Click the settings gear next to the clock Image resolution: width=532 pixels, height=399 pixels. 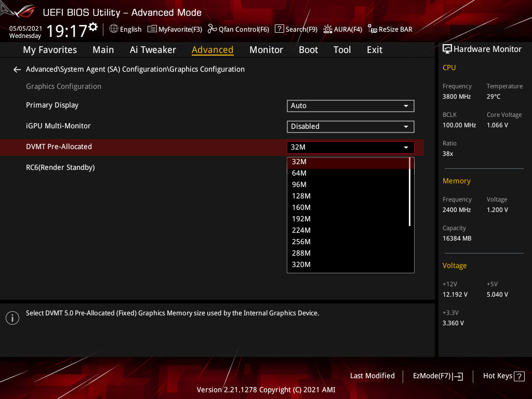pos(93,27)
